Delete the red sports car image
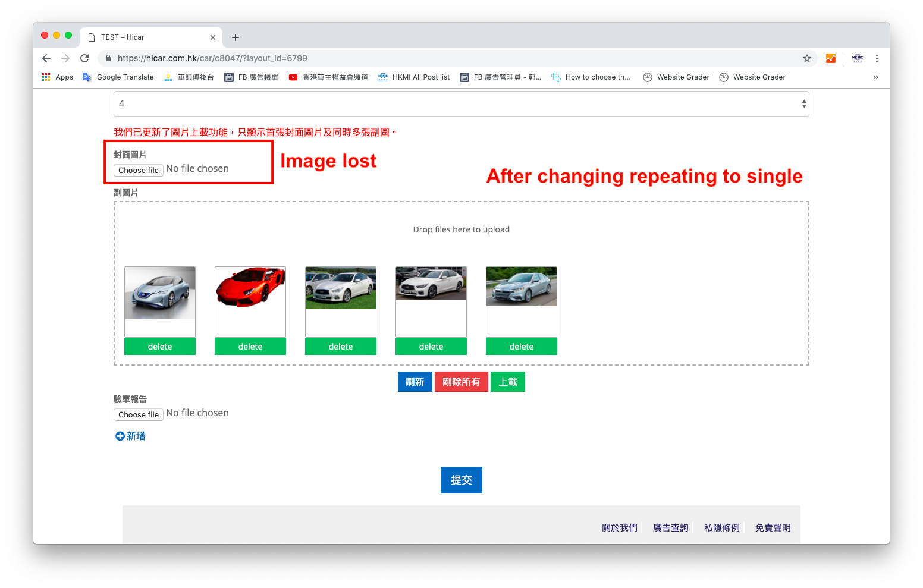This screenshot has height=588, width=923. (250, 346)
